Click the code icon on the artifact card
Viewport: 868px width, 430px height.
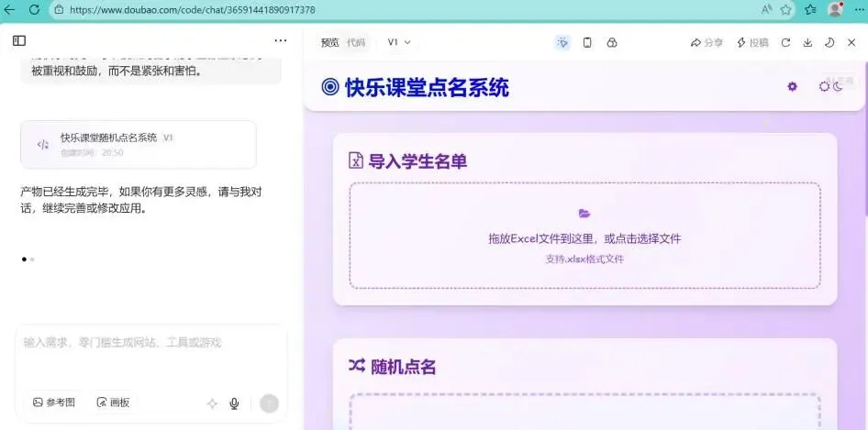pos(42,145)
